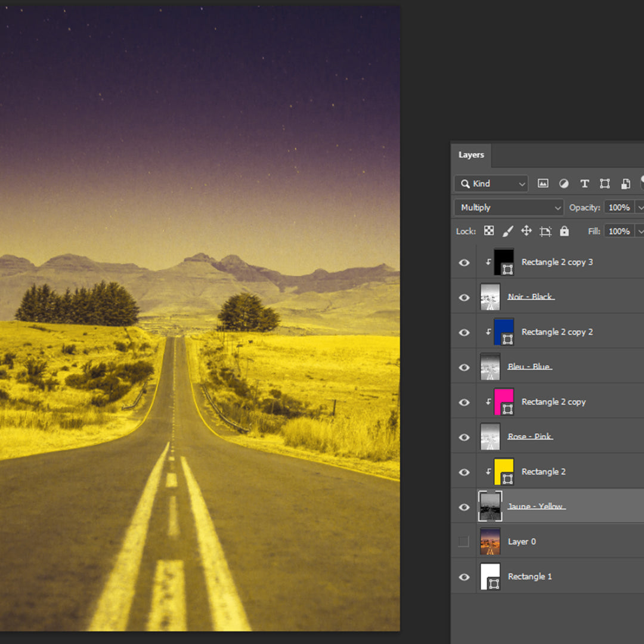Expand the Opacity slider dropdown arrow

[640, 208]
